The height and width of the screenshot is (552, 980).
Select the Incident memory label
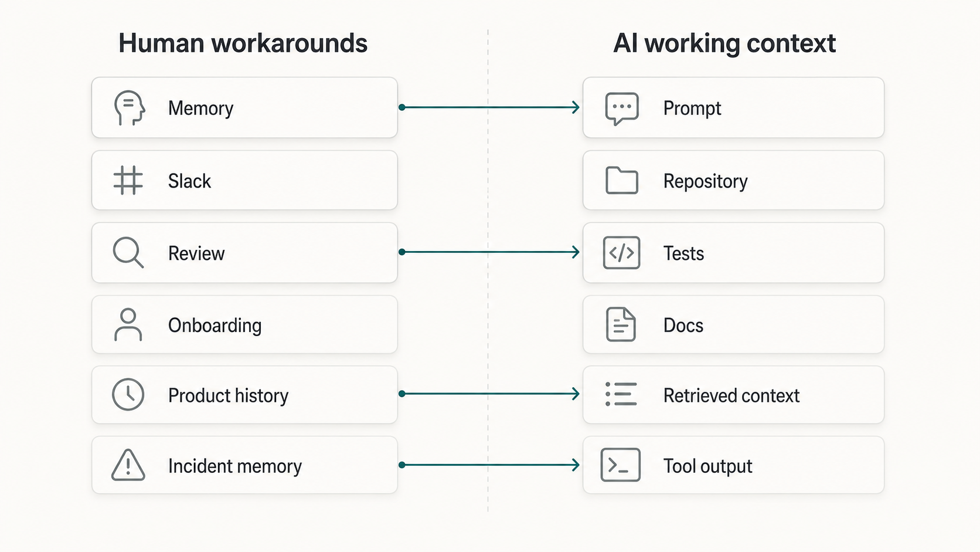pyautogui.click(x=235, y=466)
